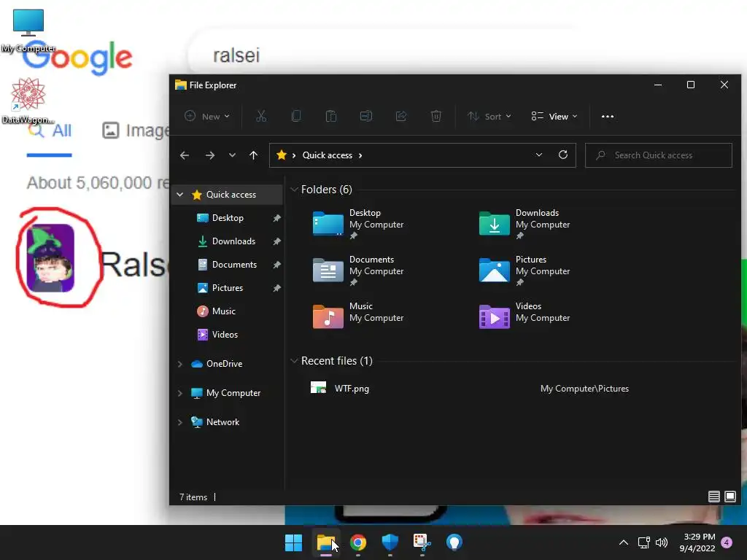Open clock showing 3:29 PM 9/4/2022
The image size is (747, 560).
[x=697, y=542]
